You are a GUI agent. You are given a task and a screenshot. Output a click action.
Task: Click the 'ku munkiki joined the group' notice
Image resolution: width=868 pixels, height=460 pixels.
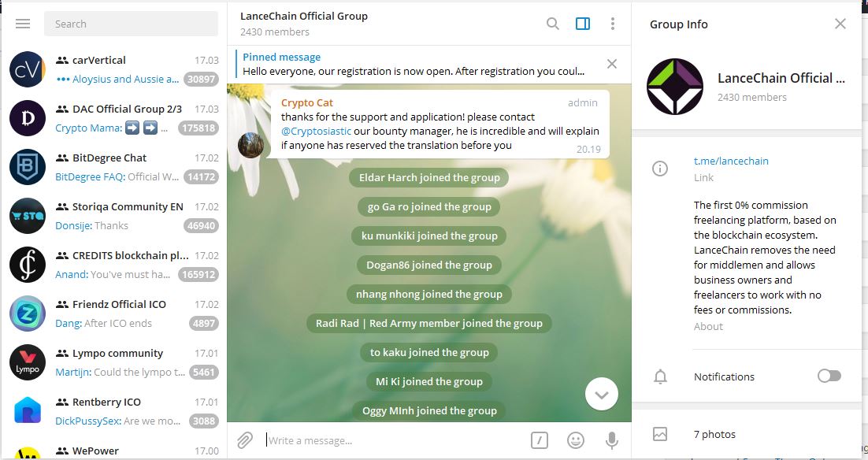(x=429, y=236)
